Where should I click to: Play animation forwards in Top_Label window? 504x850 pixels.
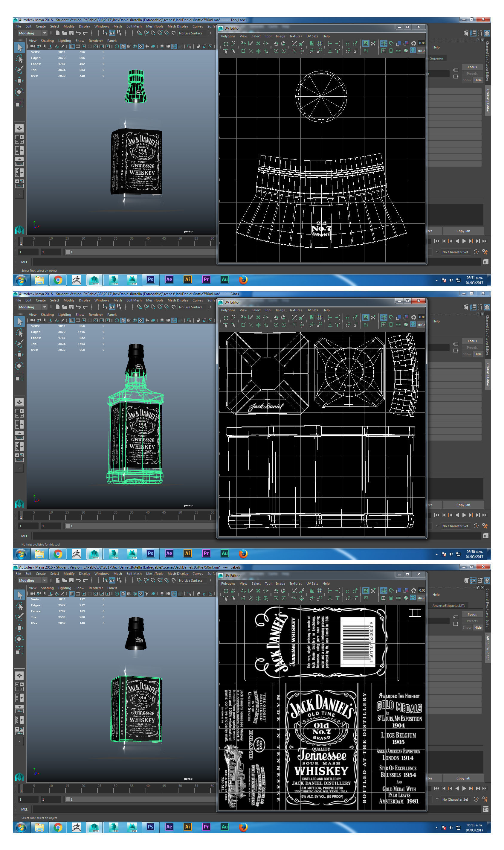464,241
